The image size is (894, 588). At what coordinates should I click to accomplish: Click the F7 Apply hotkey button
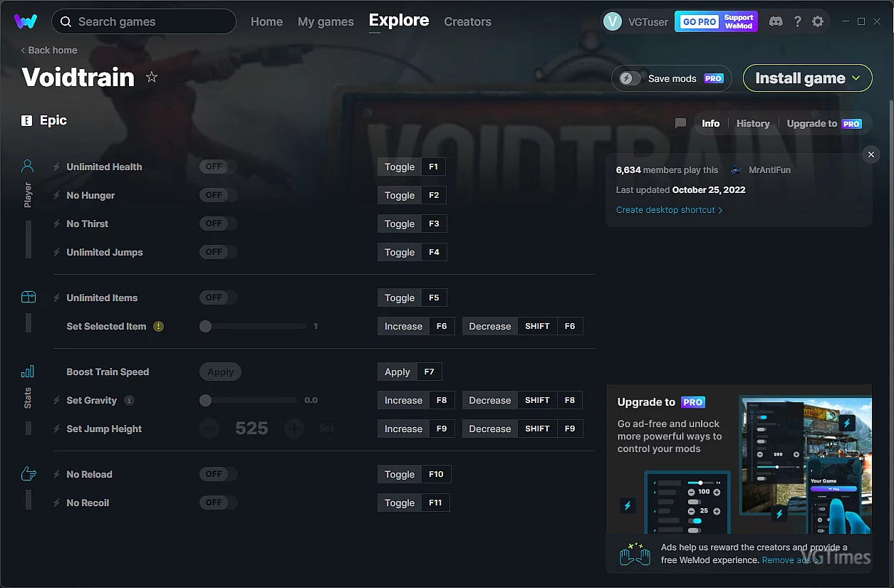pyautogui.click(x=410, y=372)
